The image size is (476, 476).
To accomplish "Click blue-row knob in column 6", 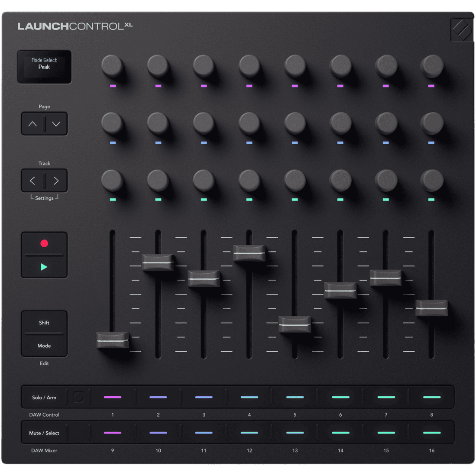I will click(x=340, y=123).
